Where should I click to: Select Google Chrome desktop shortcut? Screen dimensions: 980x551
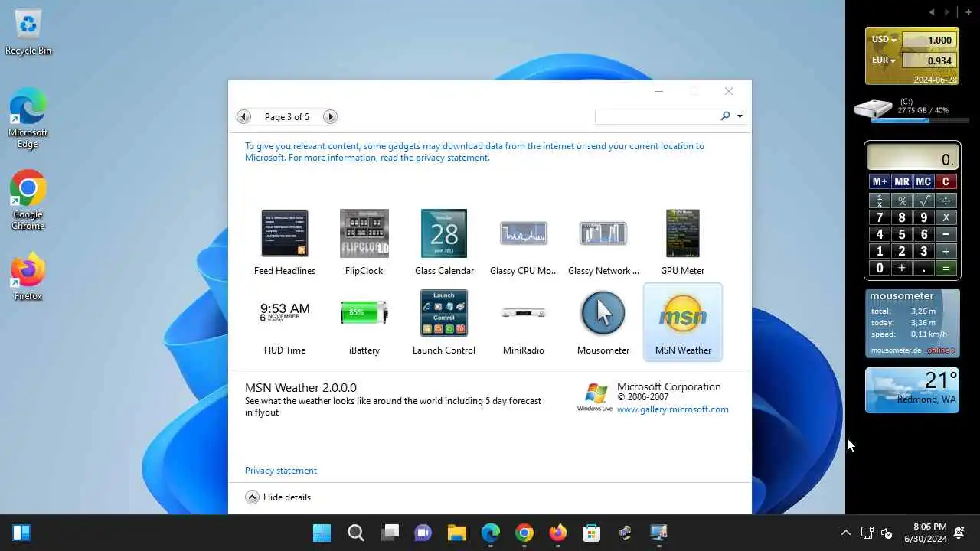point(28,200)
